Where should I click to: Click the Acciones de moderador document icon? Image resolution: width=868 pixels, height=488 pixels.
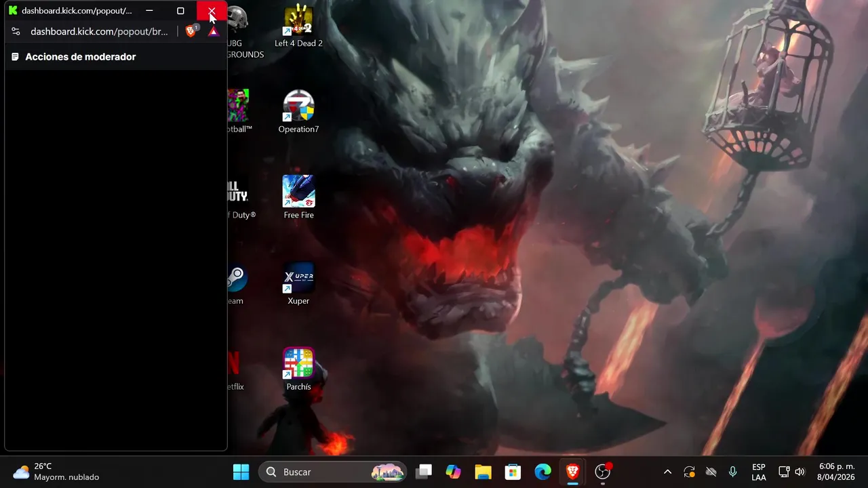15,57
